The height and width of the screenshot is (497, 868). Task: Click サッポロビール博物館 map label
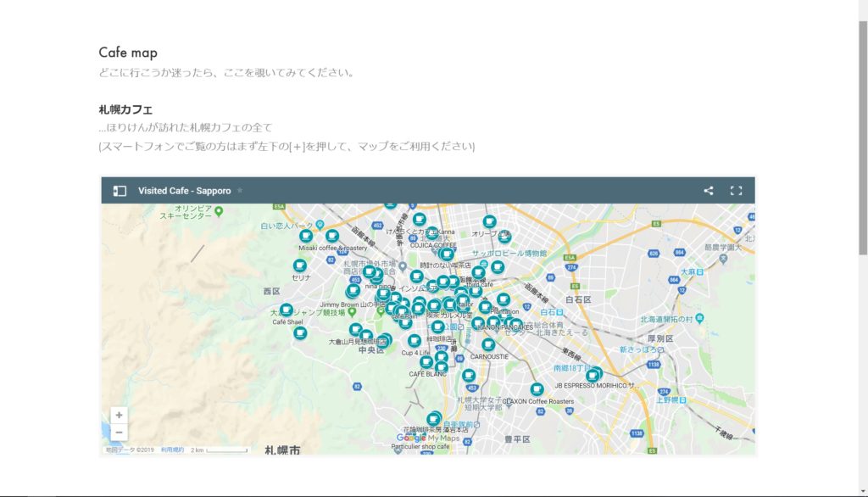pos(509,254)
